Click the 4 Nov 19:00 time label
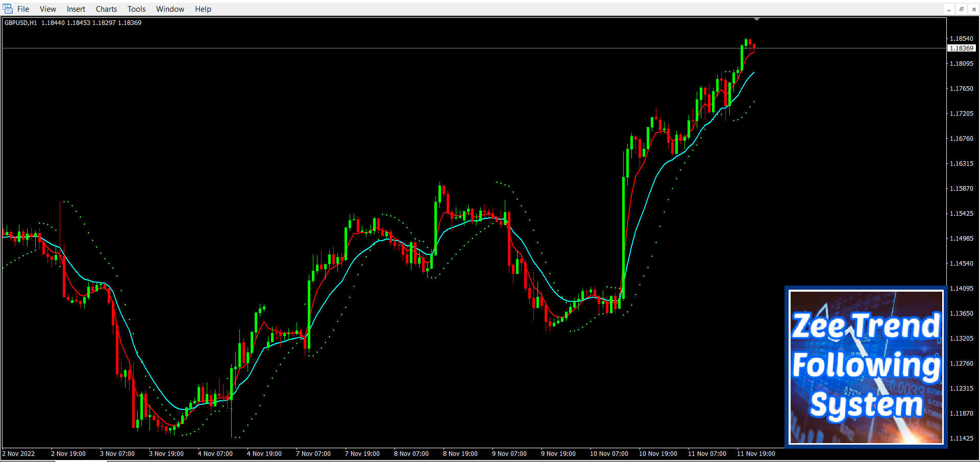This screenshot has width=980, height=462. click(264, 454)
